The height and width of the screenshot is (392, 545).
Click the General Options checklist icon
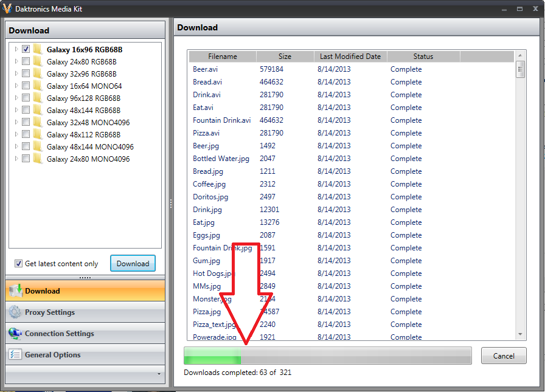pos(15,355)
